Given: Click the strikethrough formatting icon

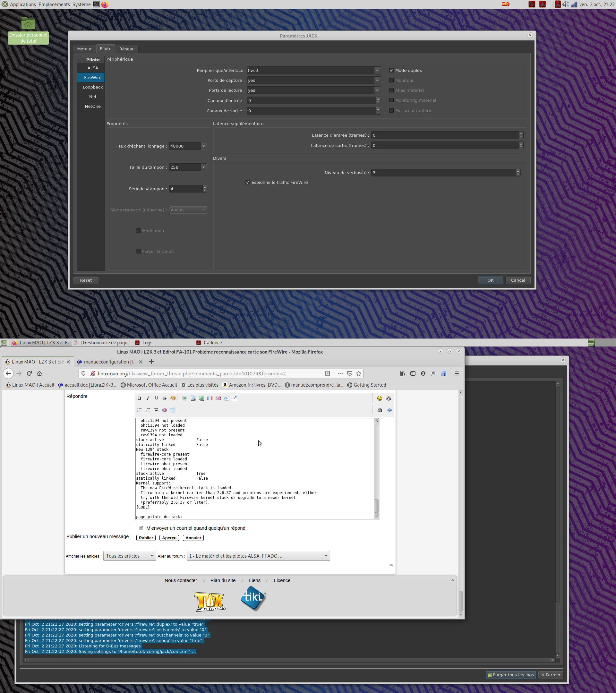Looking at the screenshot, I should click(164, 398).
